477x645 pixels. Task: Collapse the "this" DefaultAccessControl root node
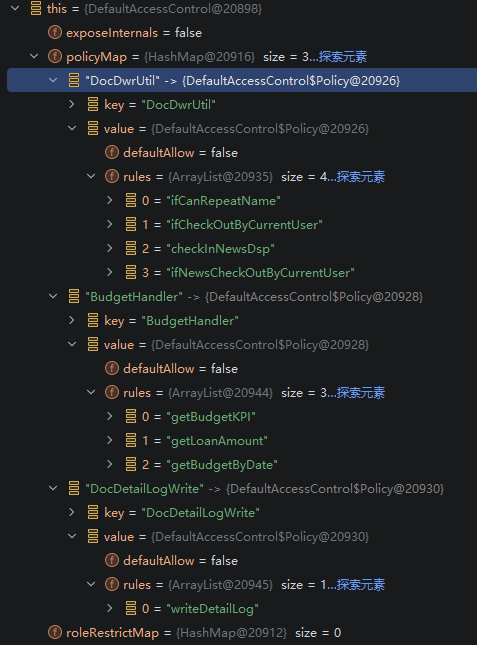click(x=15, y=8)
